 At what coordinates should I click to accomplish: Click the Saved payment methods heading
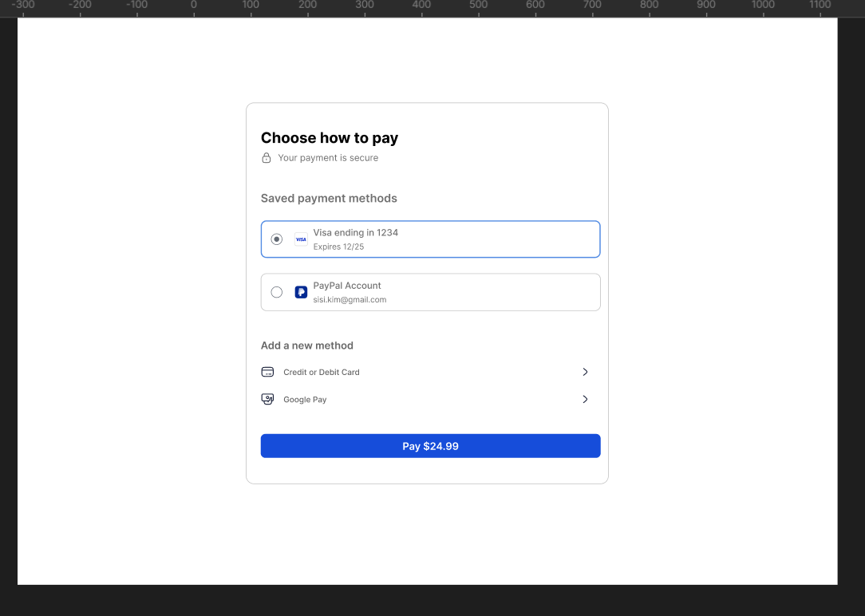point(329,198)
